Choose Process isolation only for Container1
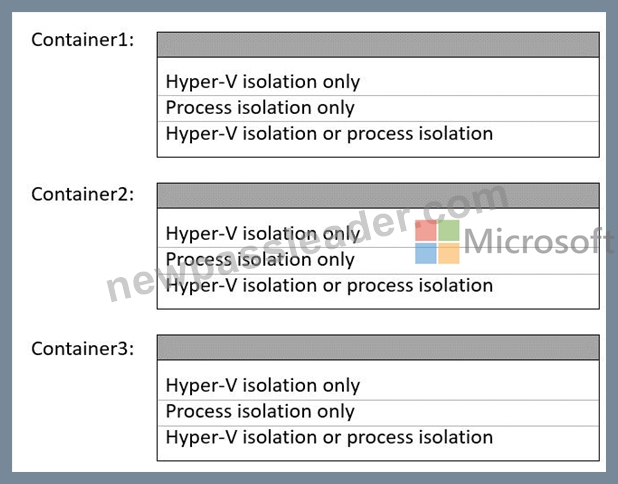Screen dimensions: 618x484 click(378, 108)
